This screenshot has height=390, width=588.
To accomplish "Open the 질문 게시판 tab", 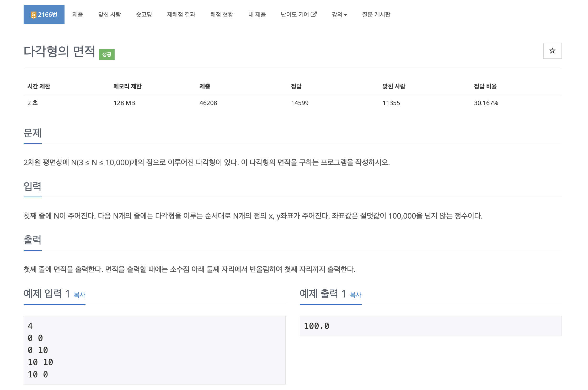I will (x=376, y=14).
